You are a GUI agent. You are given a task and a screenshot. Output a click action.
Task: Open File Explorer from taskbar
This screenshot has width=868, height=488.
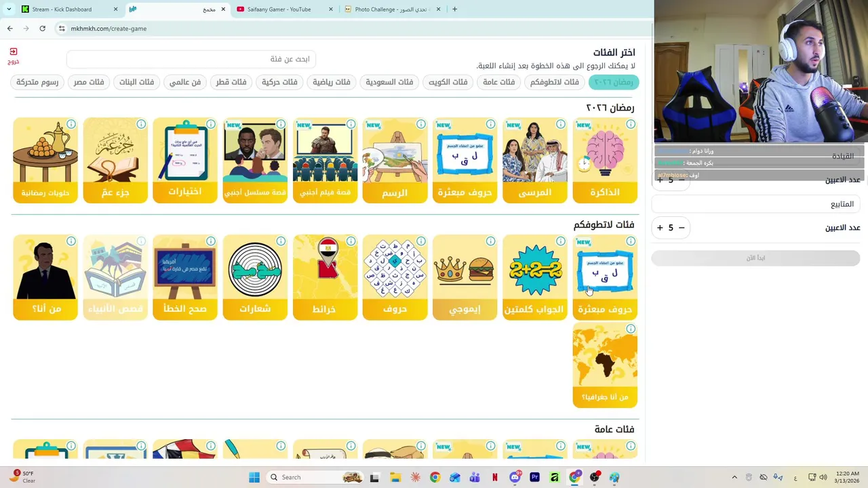tap(395, 477)
